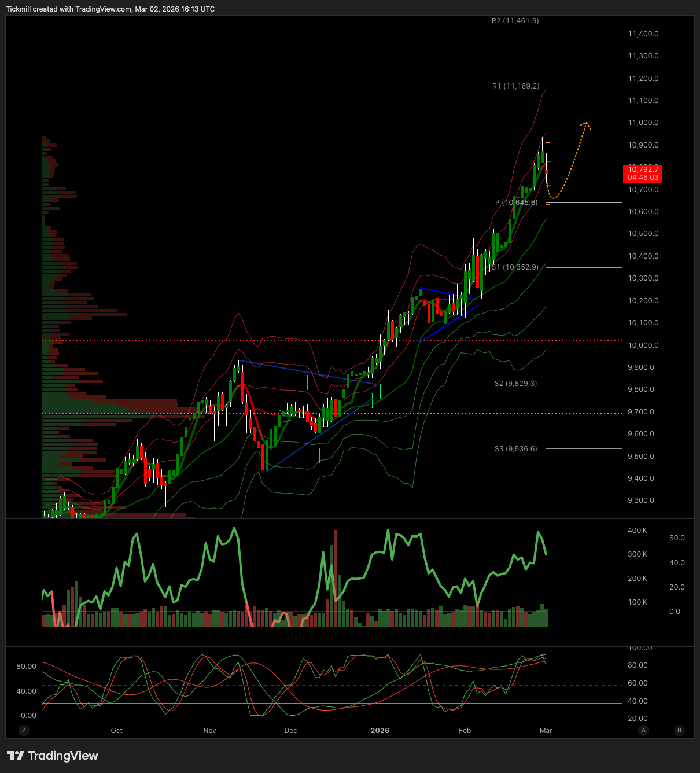The width and height of the screenshot is (700, 773).
Task: Click the timezone "Z" button on time axis
Action: pos(23,731)
